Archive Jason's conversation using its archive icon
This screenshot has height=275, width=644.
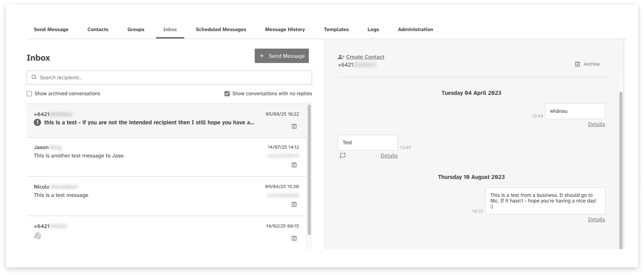click(294, 165)
